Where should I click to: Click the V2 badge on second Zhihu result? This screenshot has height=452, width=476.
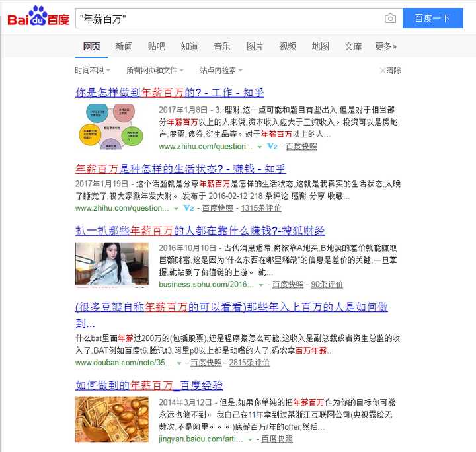188,208
